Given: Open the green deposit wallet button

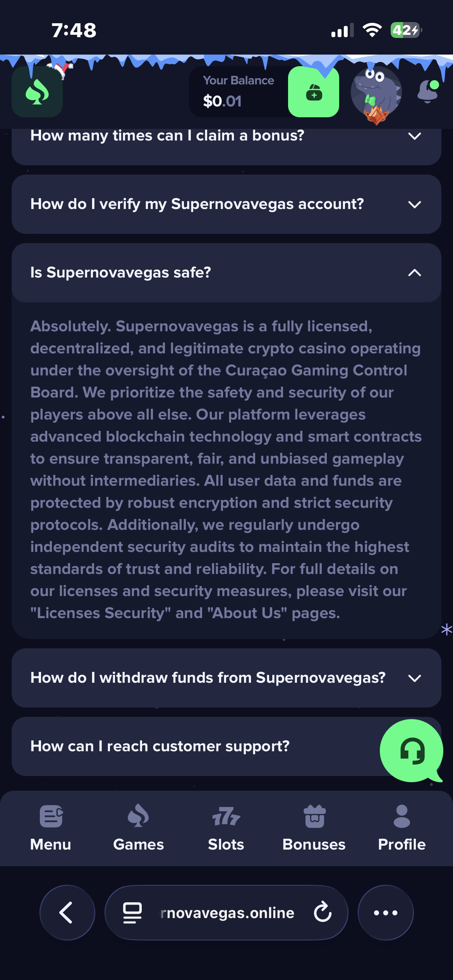Looking at the screenshot, I should click(314, 92).
